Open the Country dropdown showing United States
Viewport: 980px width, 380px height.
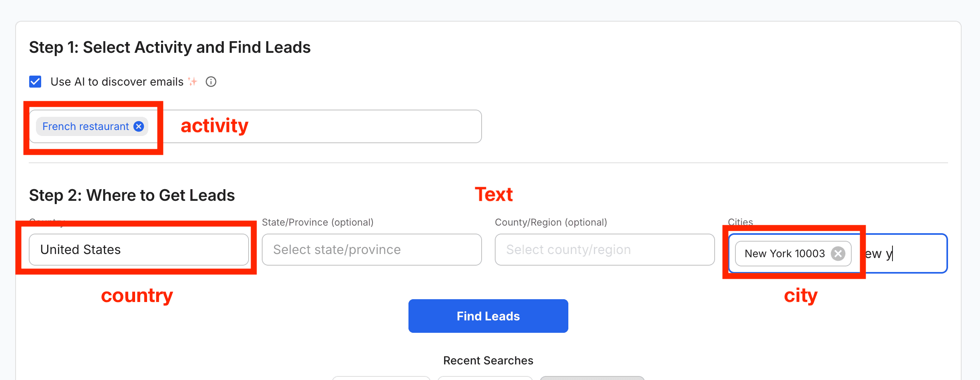coord(139,250)
